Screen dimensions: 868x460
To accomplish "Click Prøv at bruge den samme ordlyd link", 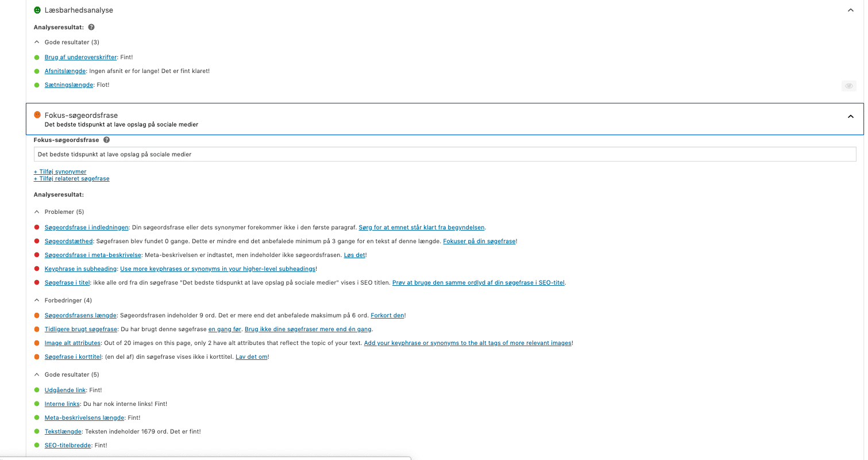I will pos(479,282).
